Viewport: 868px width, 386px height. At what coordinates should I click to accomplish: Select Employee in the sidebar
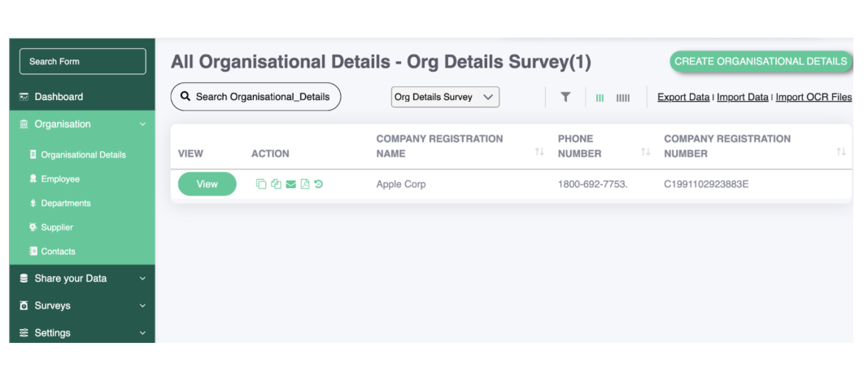pos(59,179)
